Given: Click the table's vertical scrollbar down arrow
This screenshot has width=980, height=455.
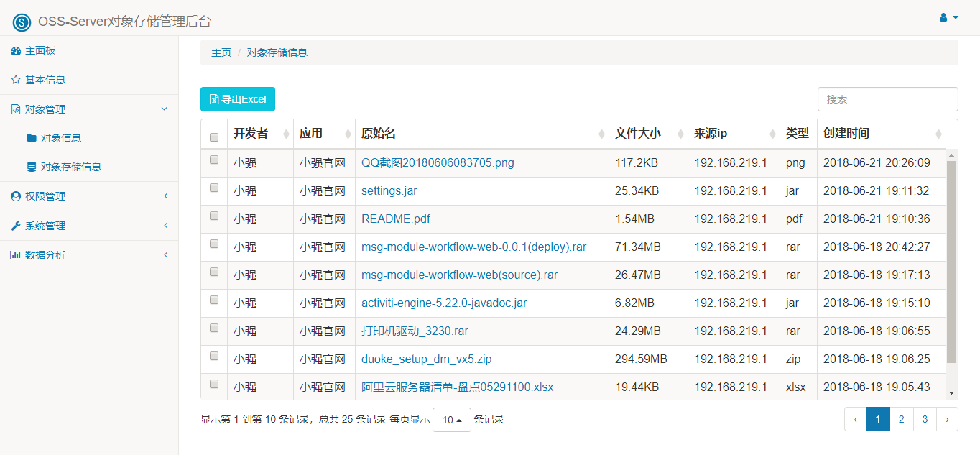Looking at the screenshot, I should (952, 393).
